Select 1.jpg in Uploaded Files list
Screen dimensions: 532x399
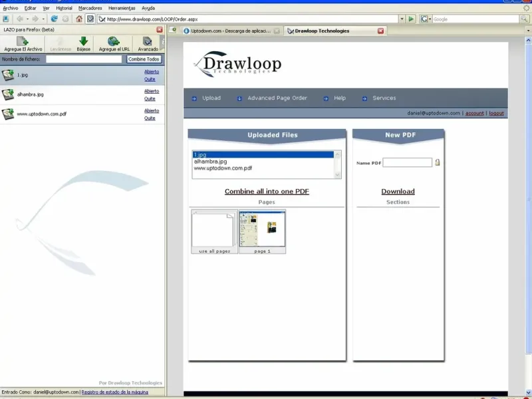pos(263,155)
